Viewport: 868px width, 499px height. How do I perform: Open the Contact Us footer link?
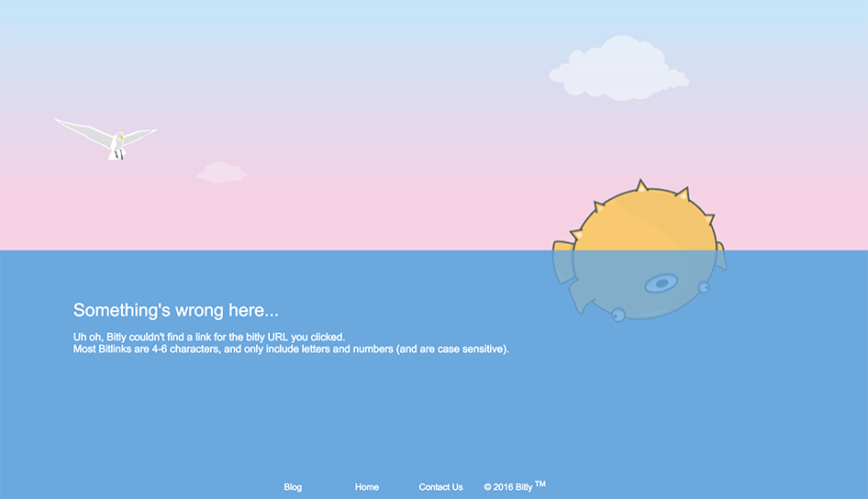(x=440, y=487)
